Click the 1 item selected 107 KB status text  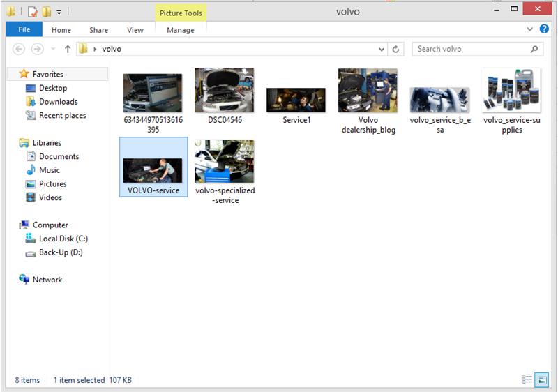pos(93,380)
